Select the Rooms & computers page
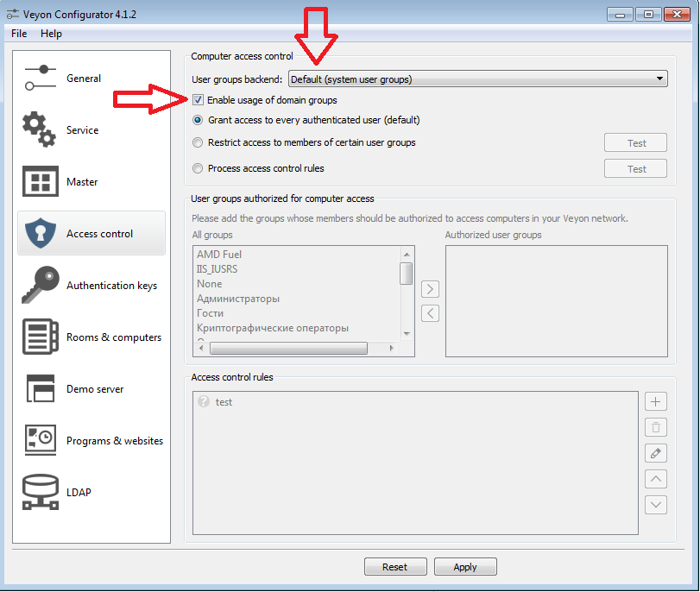The width and height of the screenshot is (700, 592). tap(89, 337)
